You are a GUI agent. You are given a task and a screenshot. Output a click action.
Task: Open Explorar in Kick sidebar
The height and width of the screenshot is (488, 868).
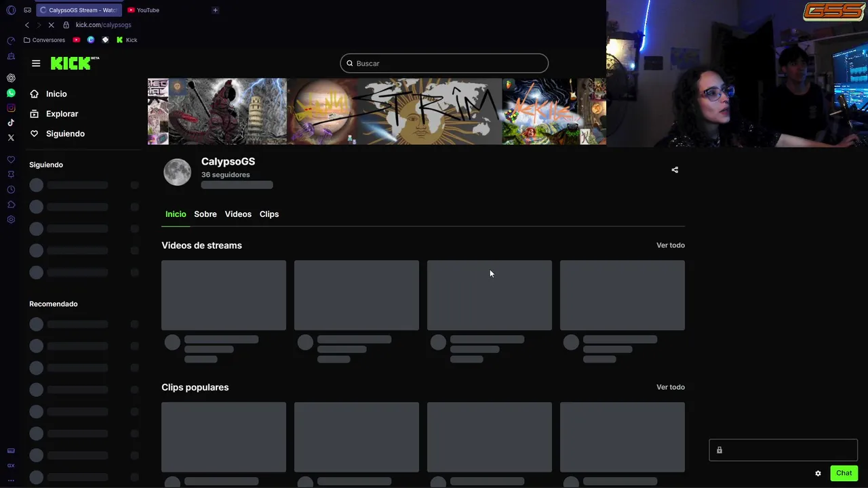(54, 114)
